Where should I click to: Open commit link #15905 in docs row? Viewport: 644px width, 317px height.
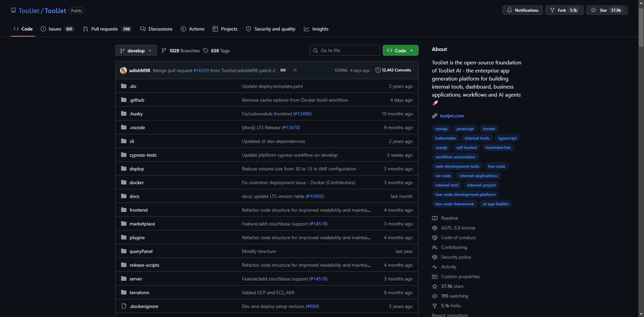(315, 196)
